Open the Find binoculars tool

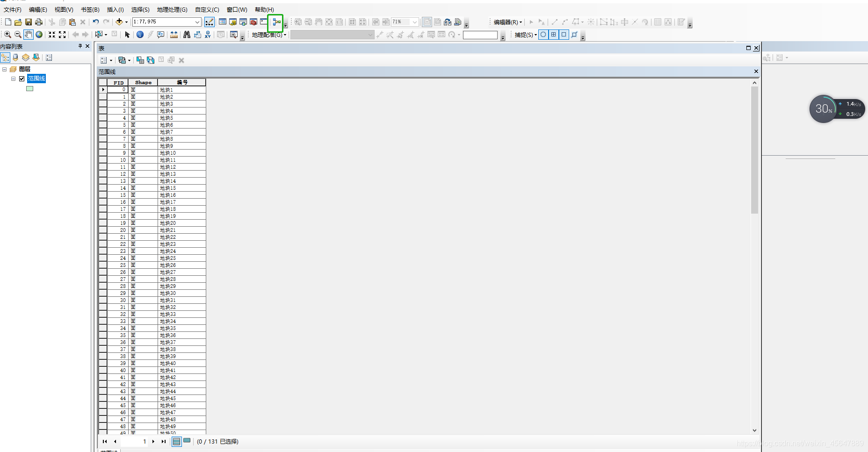point(187,35)
